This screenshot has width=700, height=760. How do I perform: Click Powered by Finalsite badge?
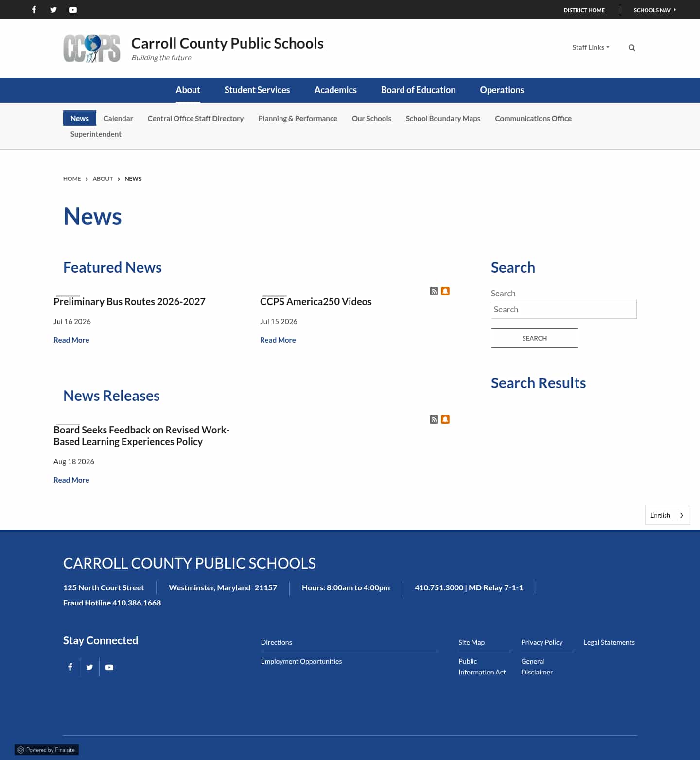tap(47, 750)
